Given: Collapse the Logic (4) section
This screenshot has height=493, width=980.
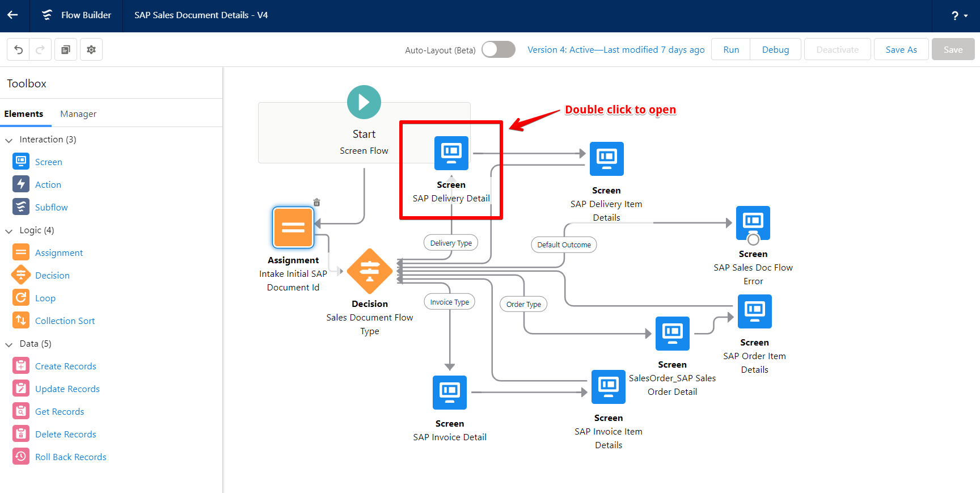Looking at the screenshot, I should click(9, 231).
